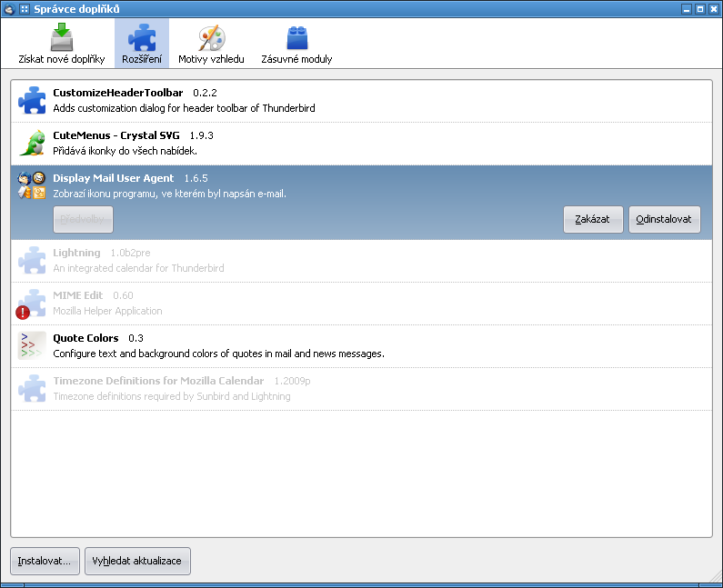Click the CustomizeHeaderToolbar puzzle piece icon
Viewport: 723px width, 588px height.
pyautogui.click(x=32, y=100)
